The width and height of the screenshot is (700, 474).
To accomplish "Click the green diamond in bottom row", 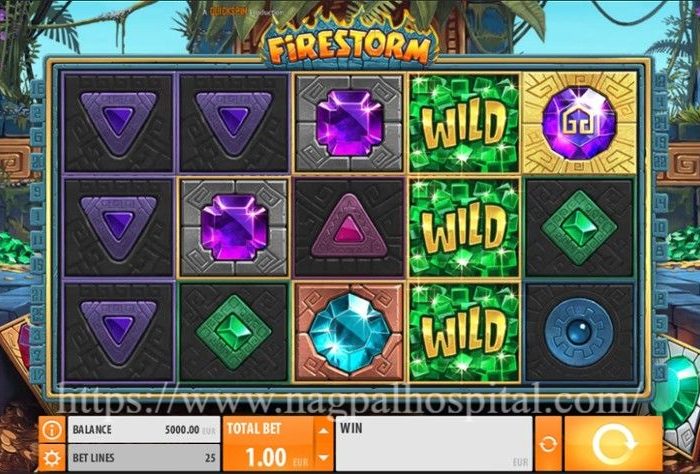I will coord(233,332).
